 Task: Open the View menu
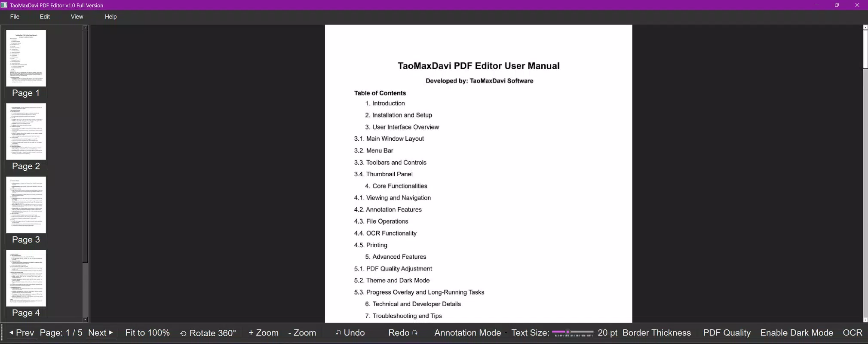point(77,17)
